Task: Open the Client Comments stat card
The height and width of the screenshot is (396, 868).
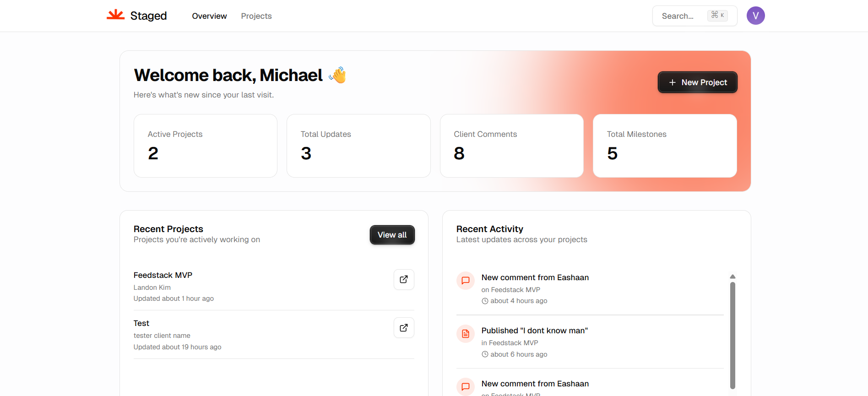Action: click(x=511, y=146)
